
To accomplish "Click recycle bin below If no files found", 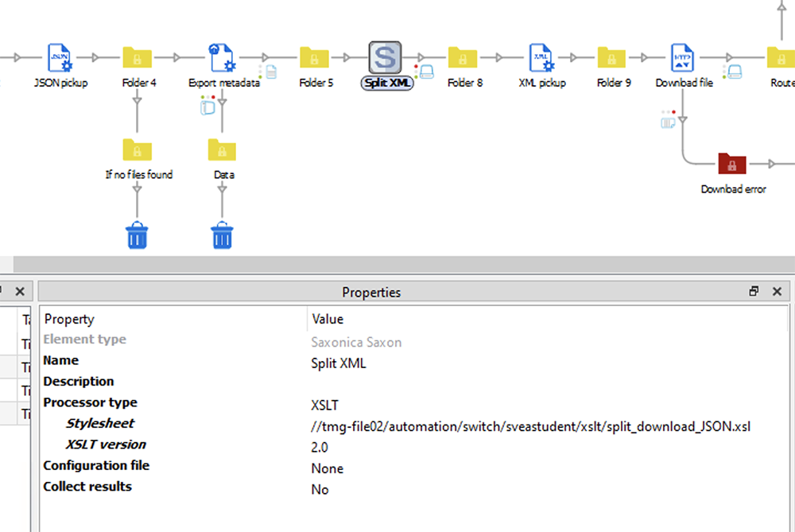I will click(137, 235).
